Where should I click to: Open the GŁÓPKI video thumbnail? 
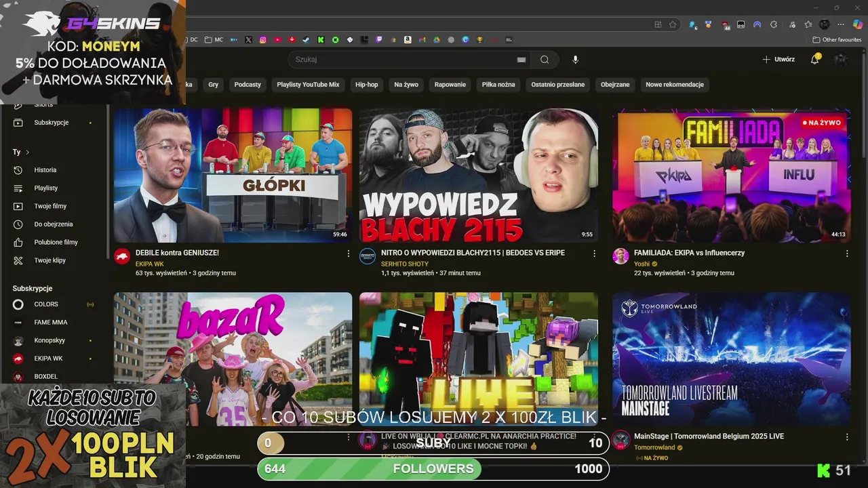[x=233, y=176]
